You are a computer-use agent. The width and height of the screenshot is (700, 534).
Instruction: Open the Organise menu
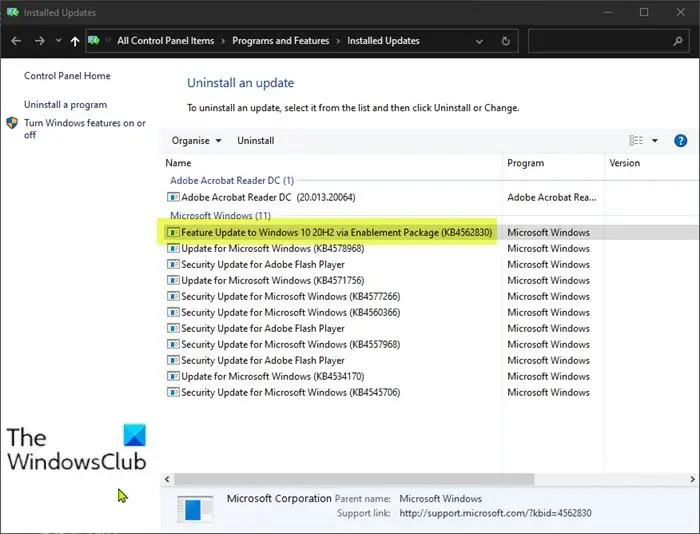pos(196,141)
